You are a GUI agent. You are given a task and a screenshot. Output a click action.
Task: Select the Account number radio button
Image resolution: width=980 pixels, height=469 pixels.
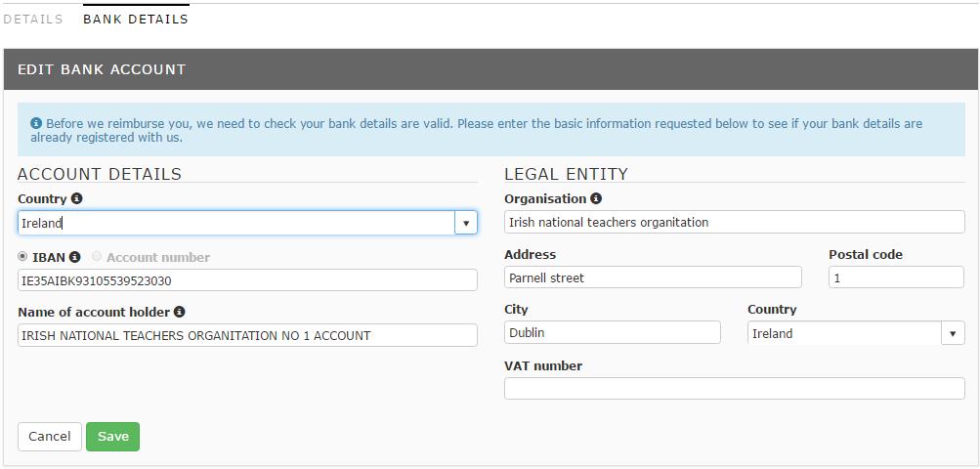[97, 256]
